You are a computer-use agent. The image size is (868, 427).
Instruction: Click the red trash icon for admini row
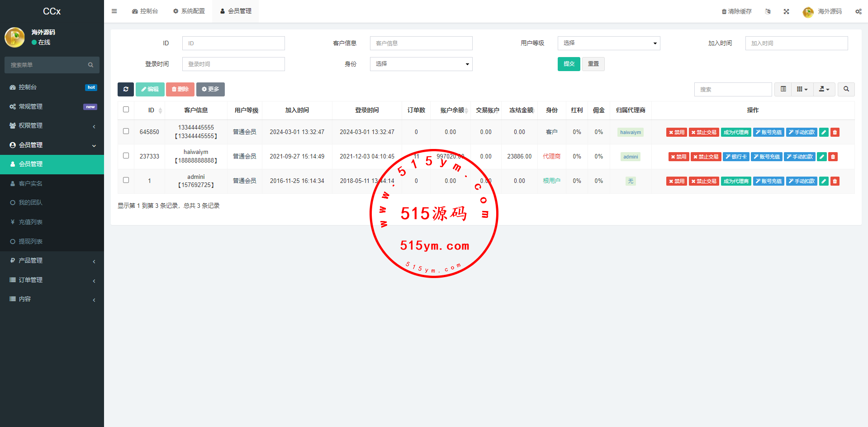[x=835, y=181]
